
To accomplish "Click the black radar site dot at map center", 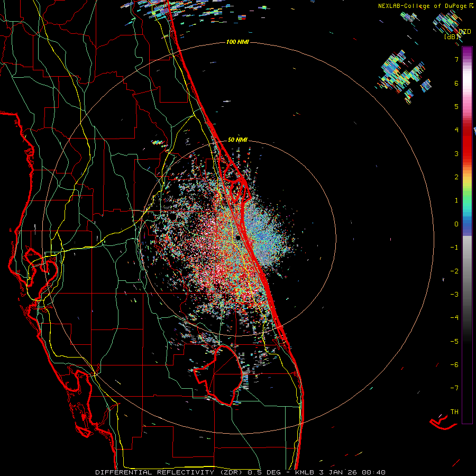I will click(x=238, y=237).
